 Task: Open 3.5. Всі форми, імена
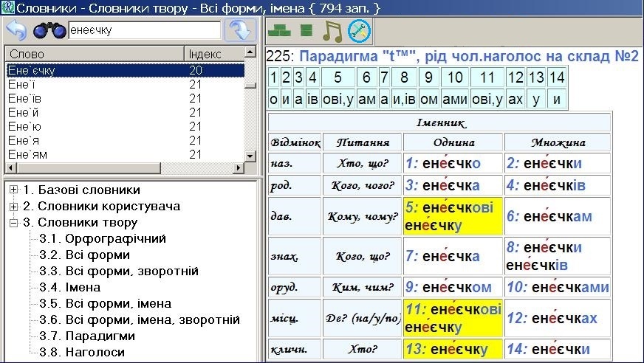106,303
